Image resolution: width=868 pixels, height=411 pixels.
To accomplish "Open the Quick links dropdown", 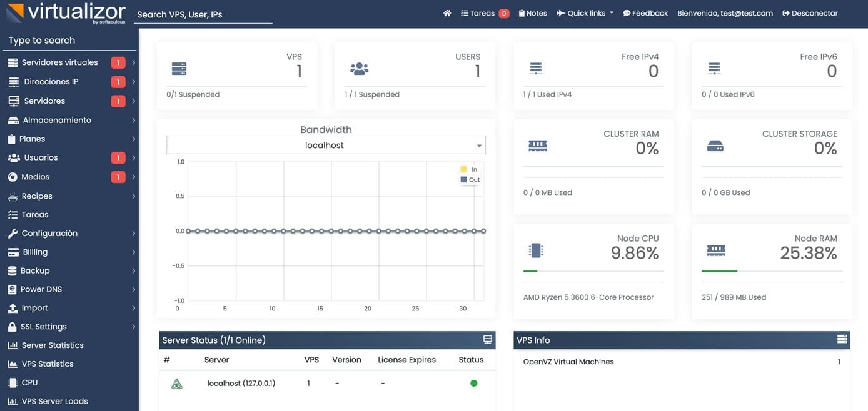I will pyautogui.click(x=584, y=12).
